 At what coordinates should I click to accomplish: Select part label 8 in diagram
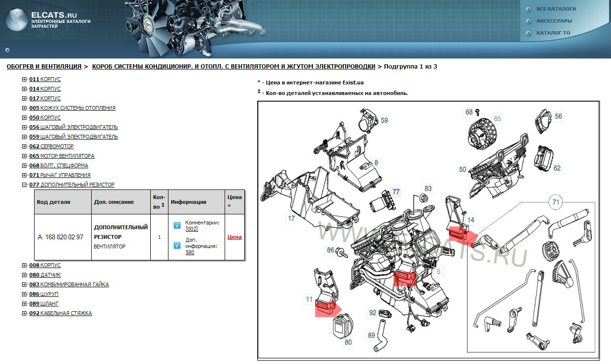click(x=376, y=163)
